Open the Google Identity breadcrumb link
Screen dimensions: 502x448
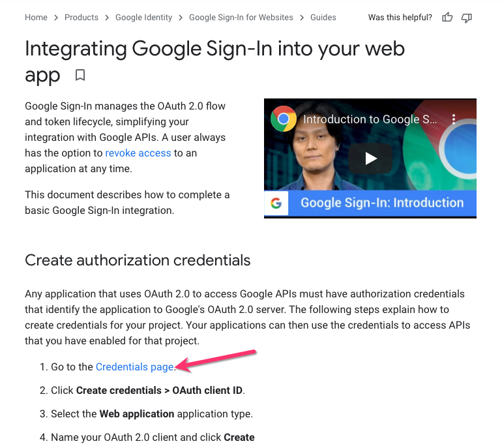[x=143, y=18]
